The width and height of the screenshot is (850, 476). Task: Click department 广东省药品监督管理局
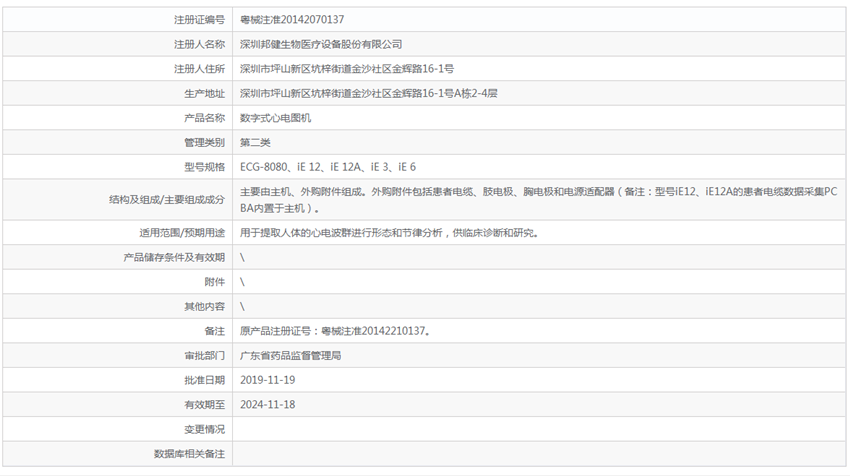tap(291, 356)
